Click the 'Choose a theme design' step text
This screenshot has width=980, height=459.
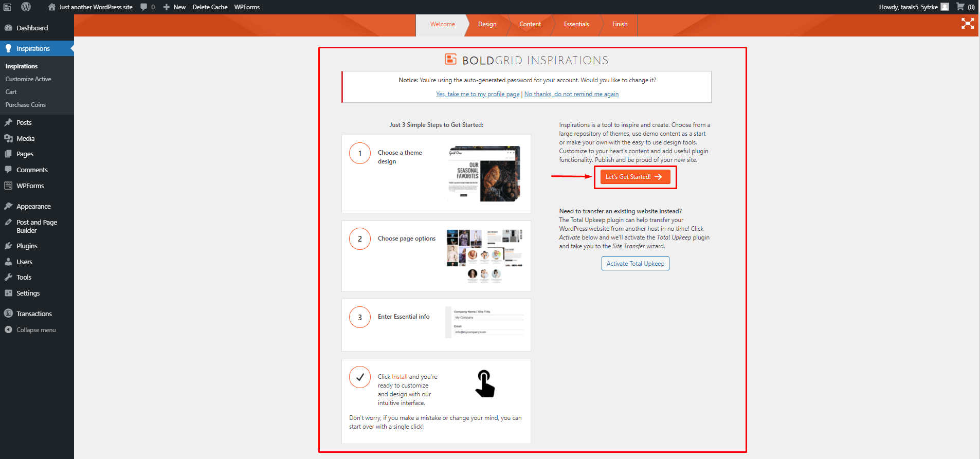[x=400, y=157]
